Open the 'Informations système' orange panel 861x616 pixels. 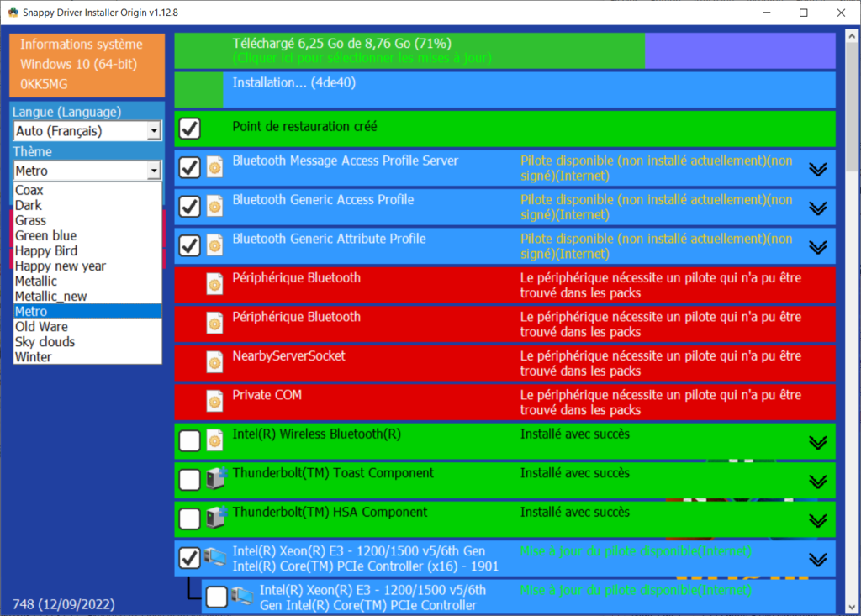87,65
